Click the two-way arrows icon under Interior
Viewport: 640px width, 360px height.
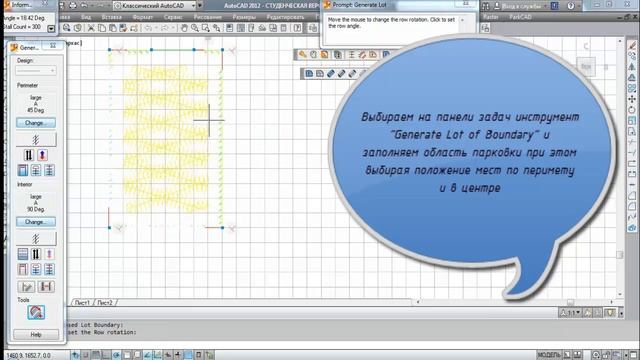(36, 254)
